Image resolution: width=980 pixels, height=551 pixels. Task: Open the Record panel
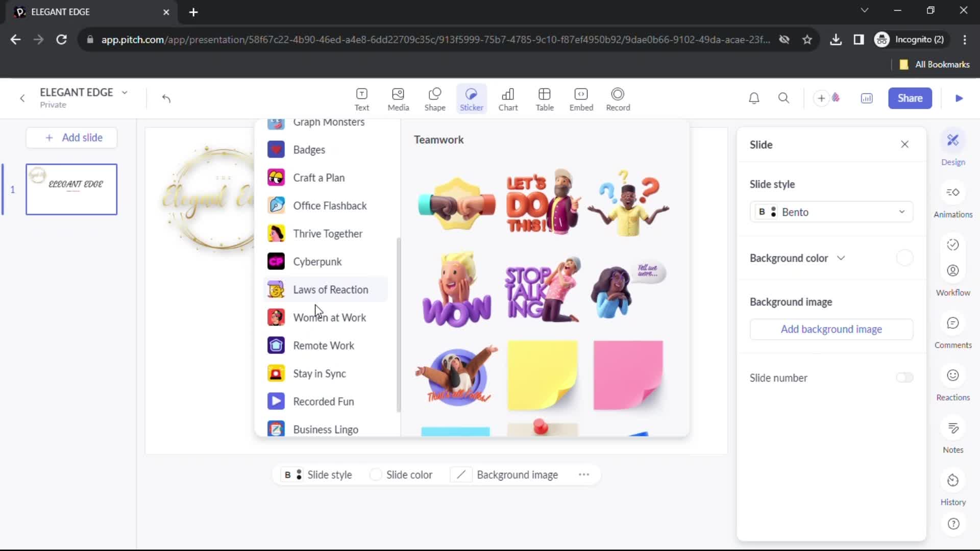point(618,98)
